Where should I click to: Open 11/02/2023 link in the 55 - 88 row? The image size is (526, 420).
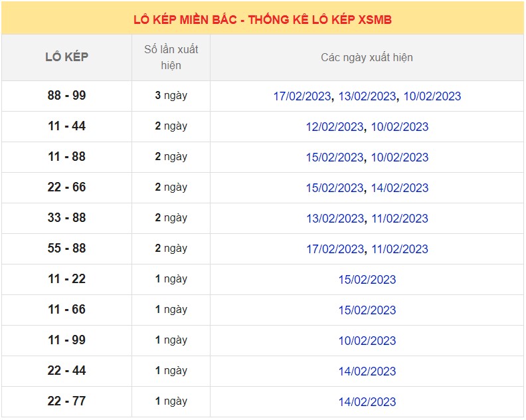pyautogui.click(x=399, y=249)
